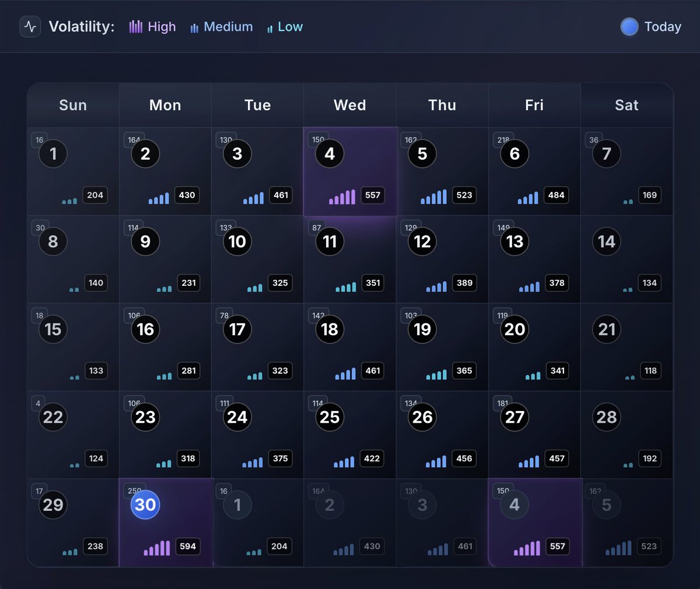Click the bars icon beside value 118
700x589 pixels.
click(x=629, y=377)
